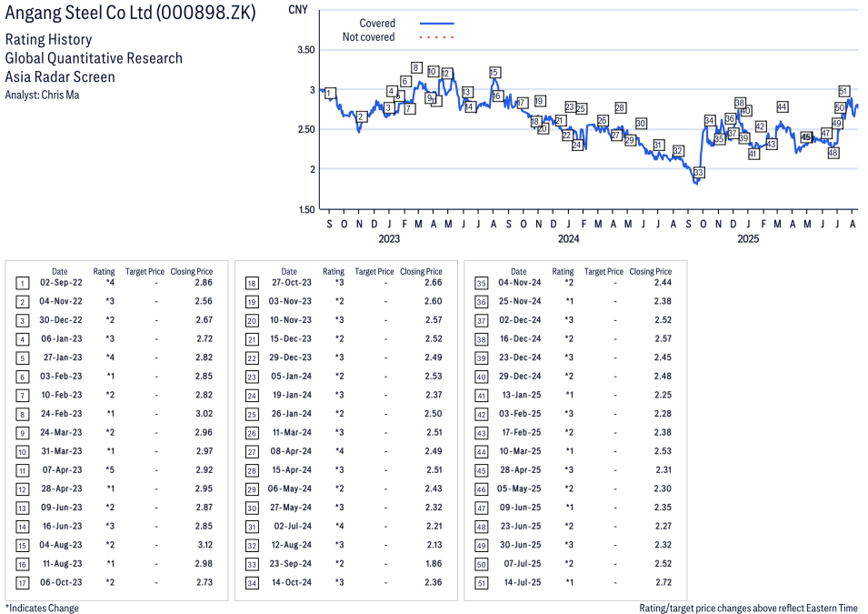This screenshot has height=614, width=868.
Task: Click the date 10-Mar-25 in the table
Action: (521, 451)
